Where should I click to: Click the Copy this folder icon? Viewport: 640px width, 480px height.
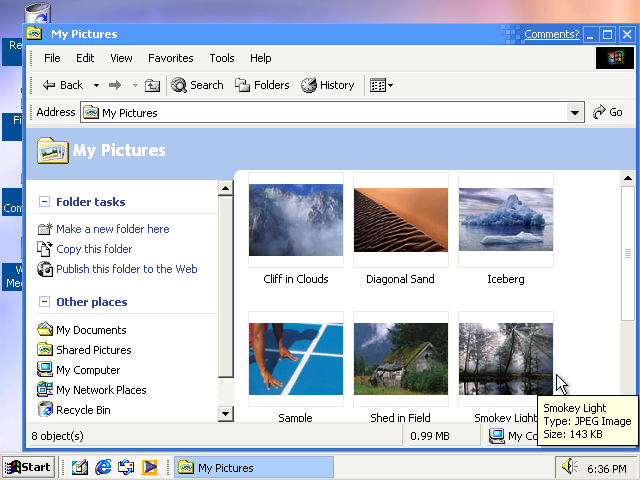tap(45, 249)
